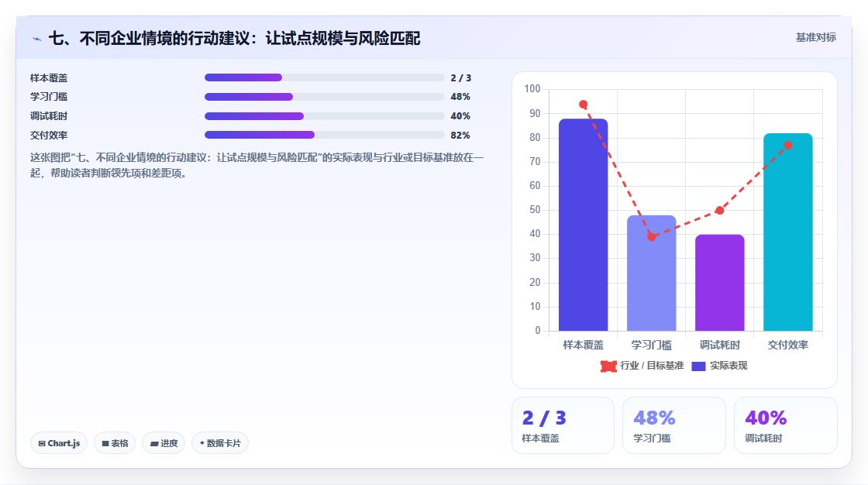Click the 学习门槛 bar in the chart

tap(651, 273)
